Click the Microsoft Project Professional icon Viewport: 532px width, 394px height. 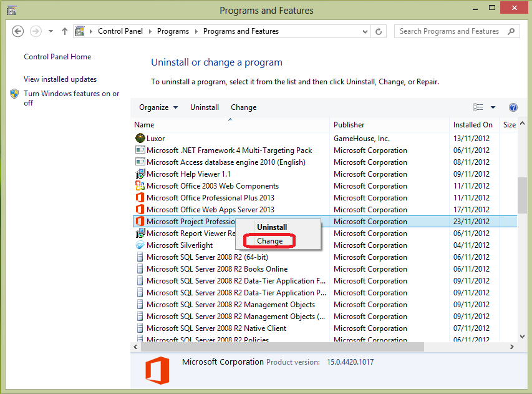click(x=140, y=221)
